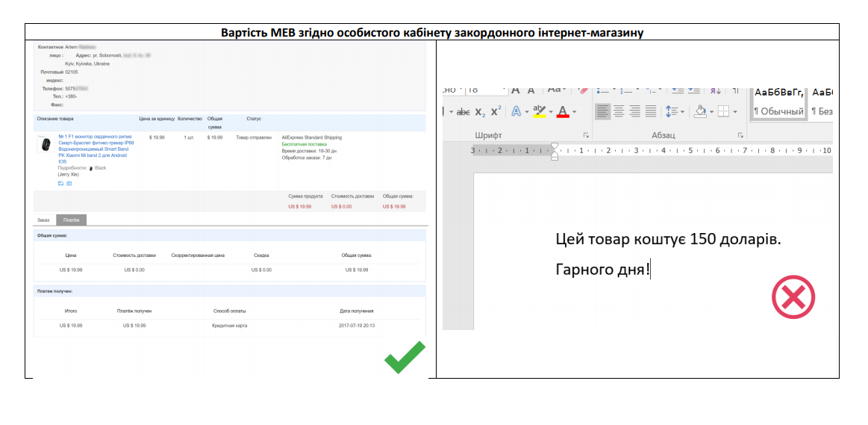868x425 pixels.
Task: Apply superscript formatting
Action: click(x=496, y=111)
